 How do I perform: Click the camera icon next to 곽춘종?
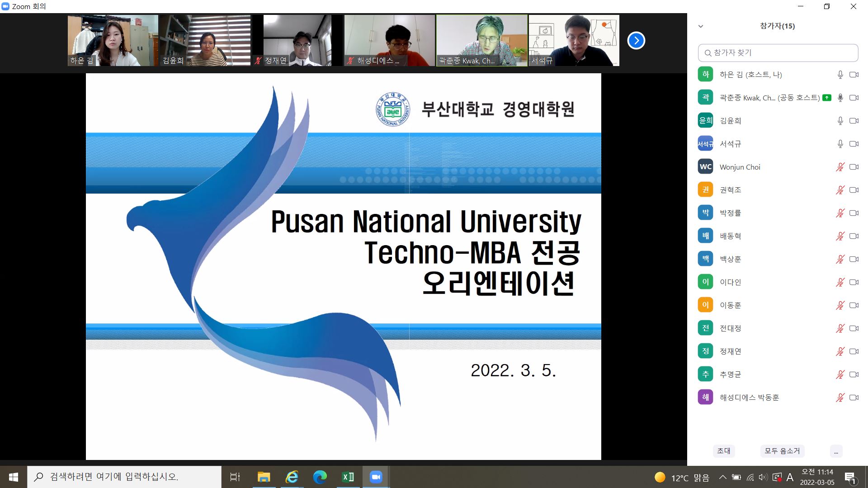(854, 97)
